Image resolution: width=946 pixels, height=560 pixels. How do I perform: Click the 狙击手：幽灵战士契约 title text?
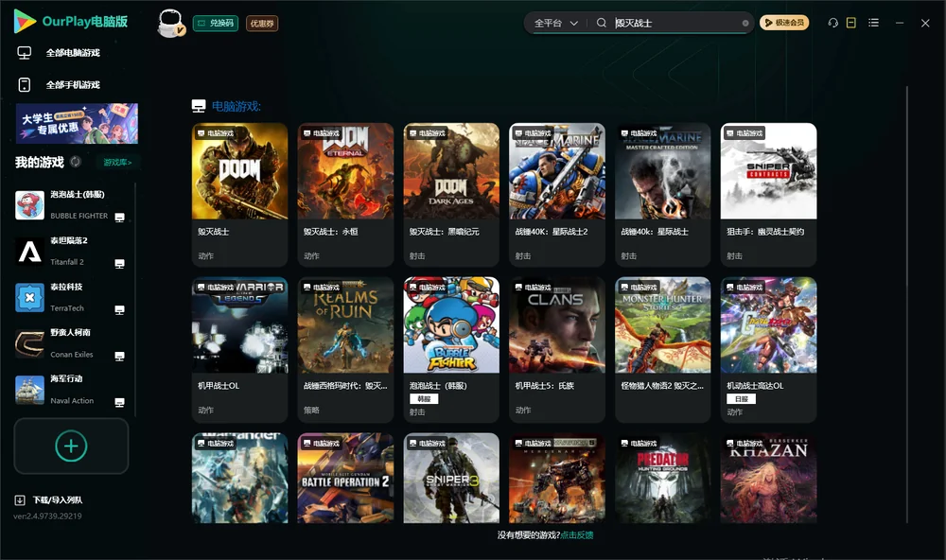click(x=765, y=232)
